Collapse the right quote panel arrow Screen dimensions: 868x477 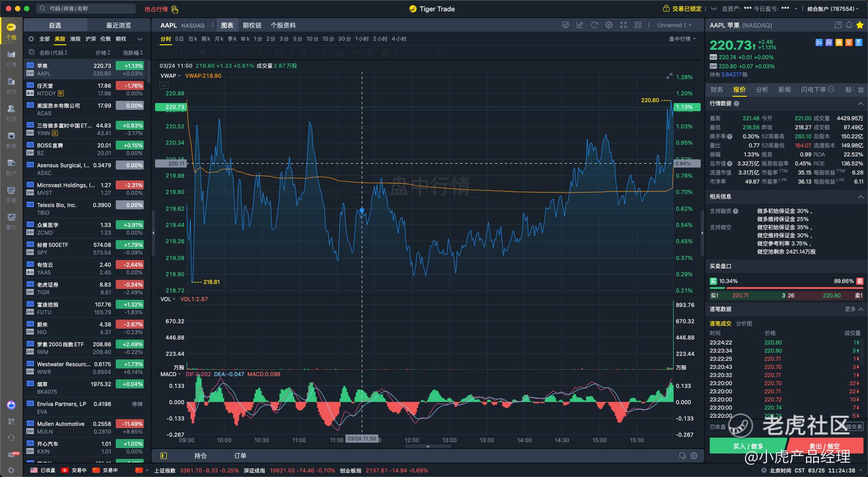(x=702, y=233)
